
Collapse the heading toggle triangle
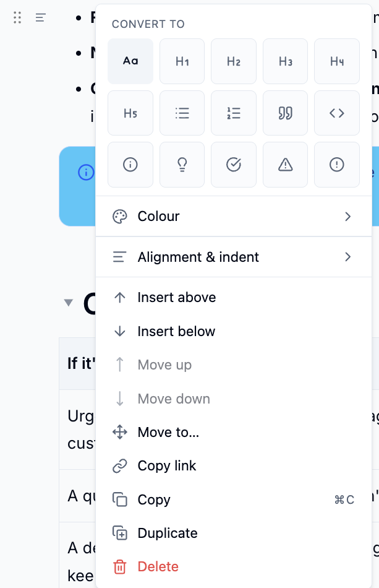tap(68, 302)
